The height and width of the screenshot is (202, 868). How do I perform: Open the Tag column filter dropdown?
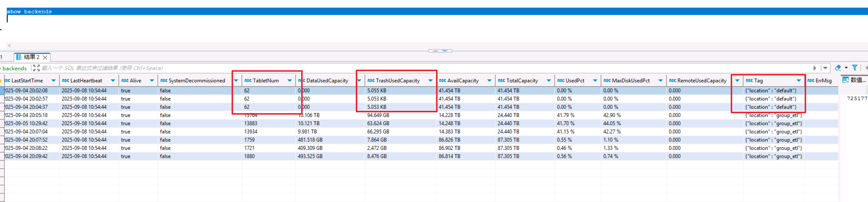pyautogui.click(x=799, y=81)
